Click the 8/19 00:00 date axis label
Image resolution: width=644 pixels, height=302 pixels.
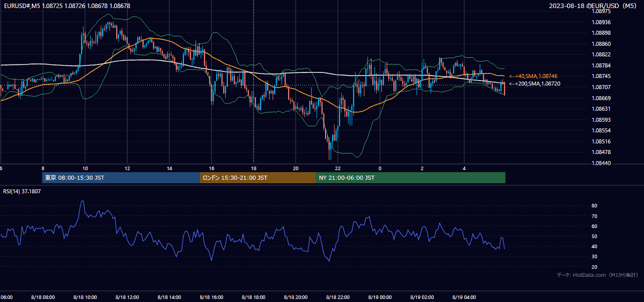[379, 297]
